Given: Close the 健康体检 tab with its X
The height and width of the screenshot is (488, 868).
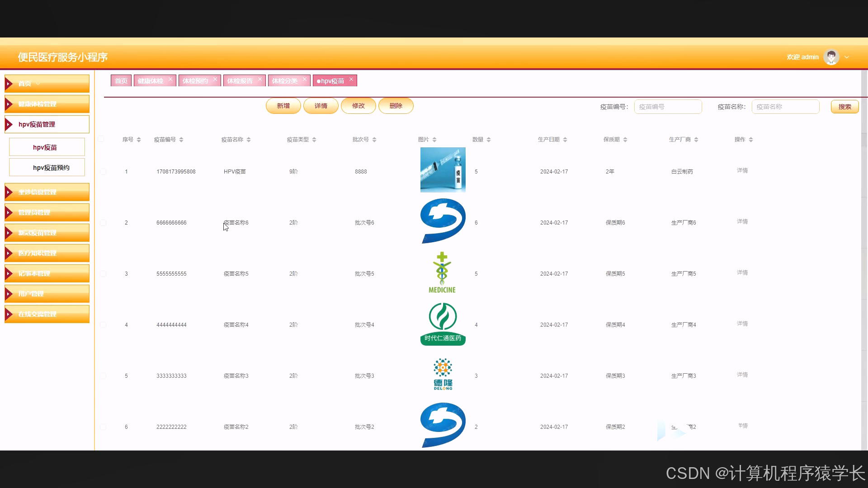Looking at the screenshot, I should (x=170, y=79).
